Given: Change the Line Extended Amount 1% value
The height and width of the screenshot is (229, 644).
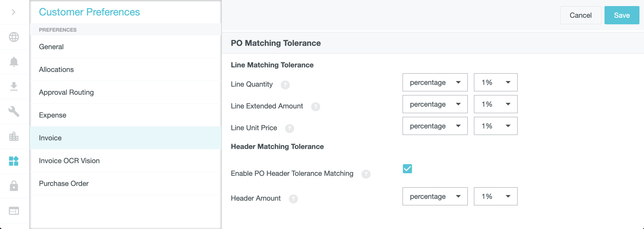Looking at the screenshot, I should (495, 104).
